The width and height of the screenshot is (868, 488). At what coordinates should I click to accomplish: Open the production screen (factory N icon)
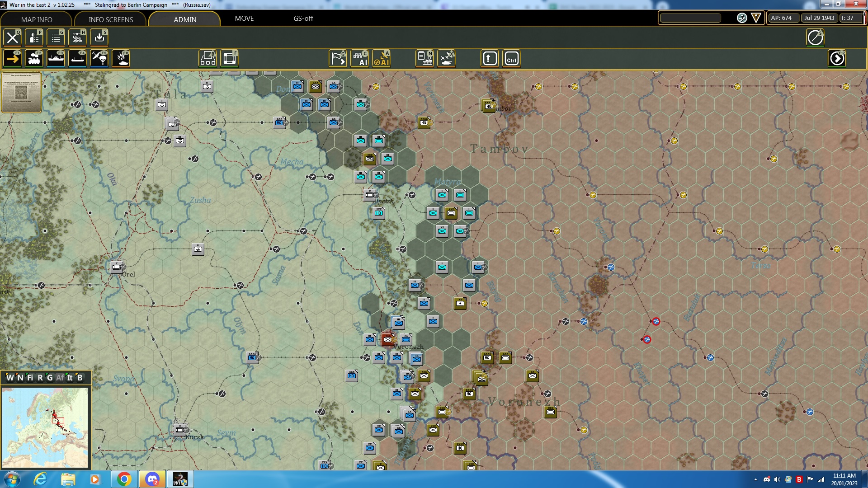tap(424, 58)
